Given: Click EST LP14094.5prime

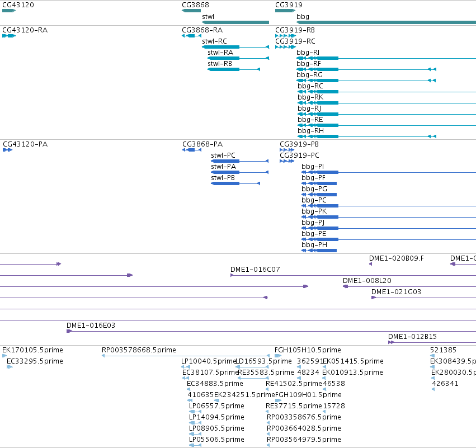Looking at the screenshot, I should 195,423.
